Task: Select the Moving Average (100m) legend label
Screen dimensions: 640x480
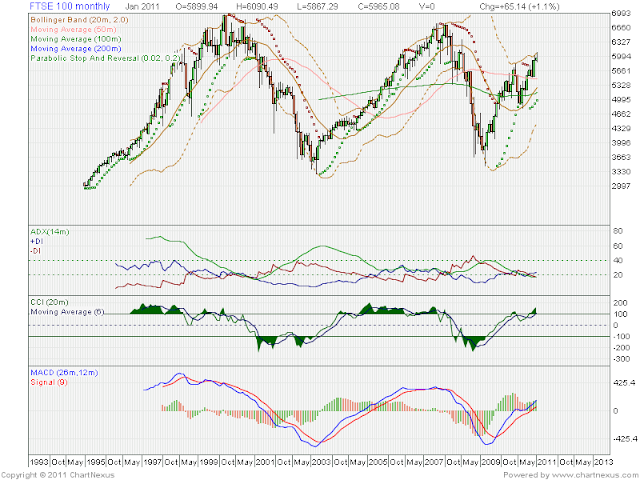Action: [76, 39]
